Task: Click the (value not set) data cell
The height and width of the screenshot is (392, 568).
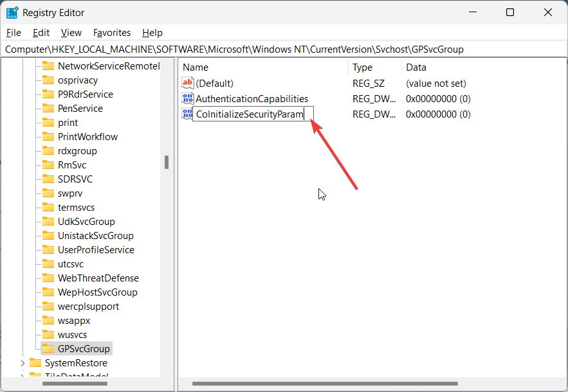Action: tap(435, 84)
